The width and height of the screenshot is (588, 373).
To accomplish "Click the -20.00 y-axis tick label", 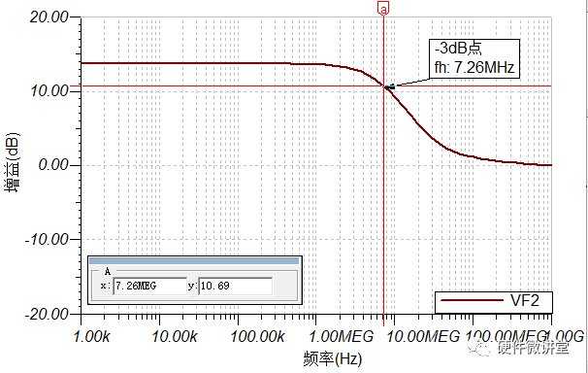I will [x=47, y=314].
